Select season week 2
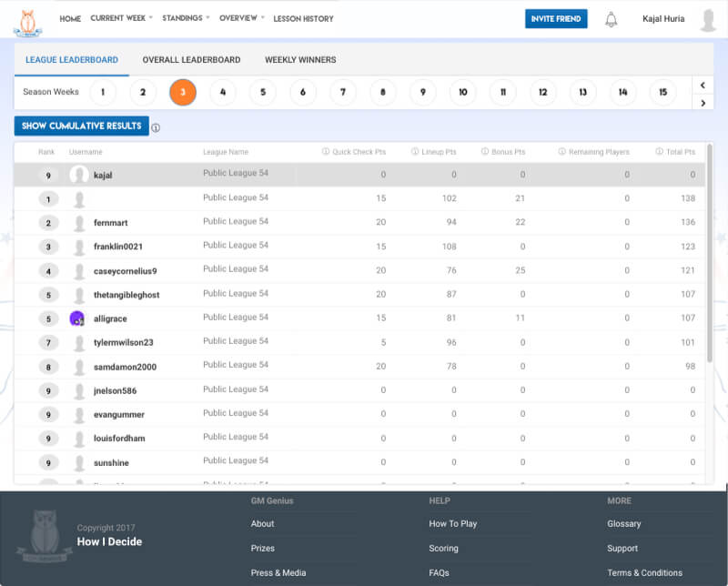 point(143,92)
